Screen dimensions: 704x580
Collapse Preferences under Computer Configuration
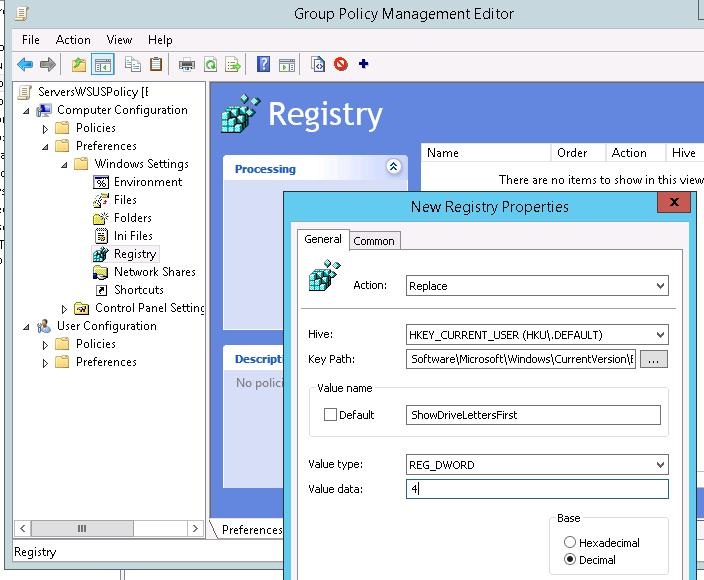(45, 147)
